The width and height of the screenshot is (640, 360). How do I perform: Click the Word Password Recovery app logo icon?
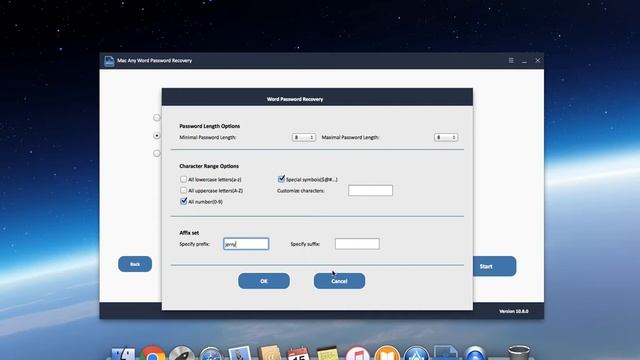pyautogui.click(x=109, y=61)
